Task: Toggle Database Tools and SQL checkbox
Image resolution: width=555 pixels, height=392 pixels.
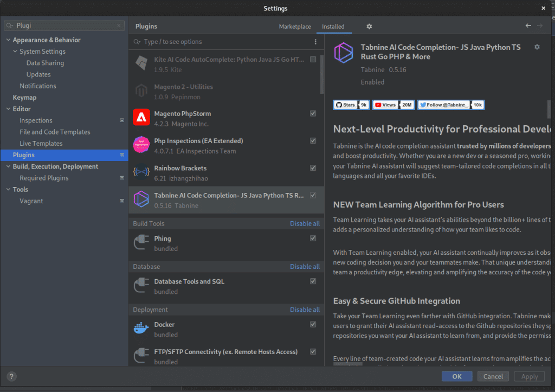Action: pos(313,281)
